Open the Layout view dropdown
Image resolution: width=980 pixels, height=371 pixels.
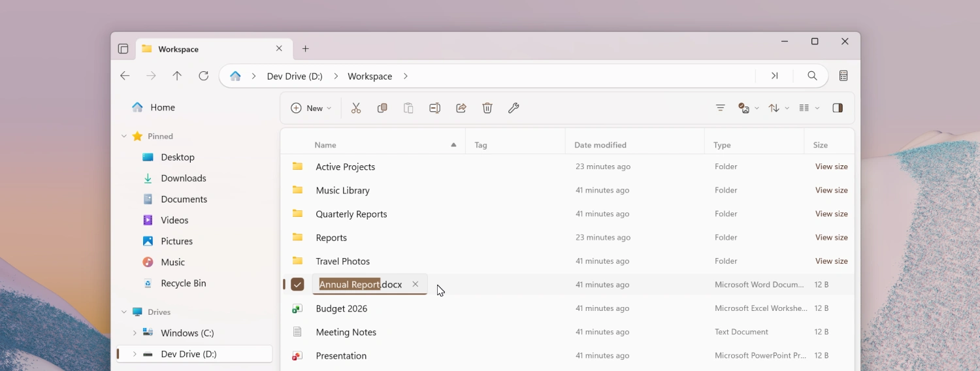809,108
